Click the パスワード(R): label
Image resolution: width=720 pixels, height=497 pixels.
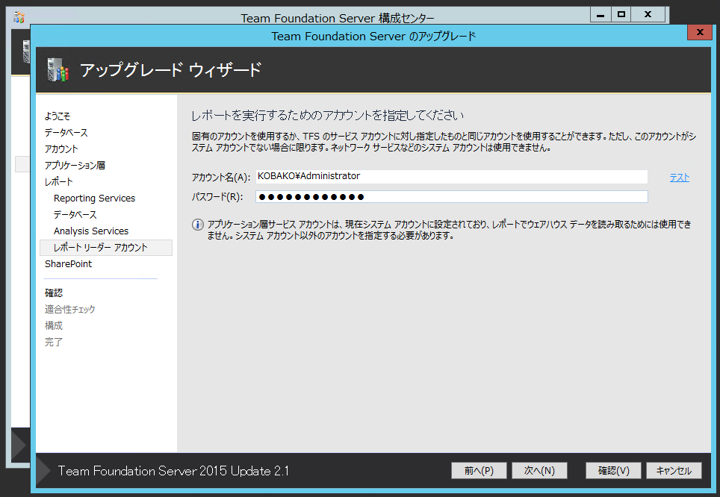(217, 197)
